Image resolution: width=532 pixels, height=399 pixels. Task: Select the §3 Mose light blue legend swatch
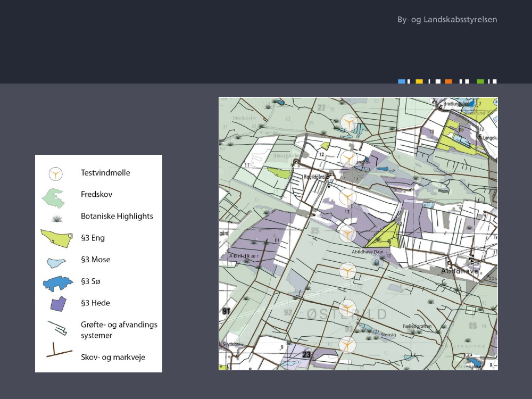(x=56, y=263)
